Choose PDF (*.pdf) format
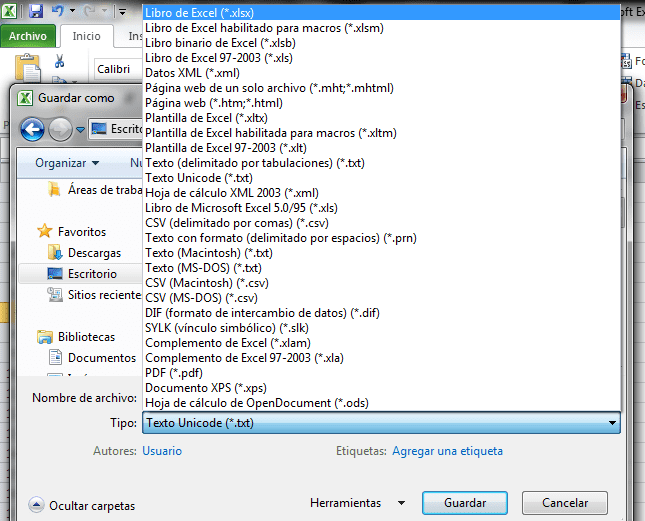The height and width of the screenshot is (521, 645). pos(381,373)
